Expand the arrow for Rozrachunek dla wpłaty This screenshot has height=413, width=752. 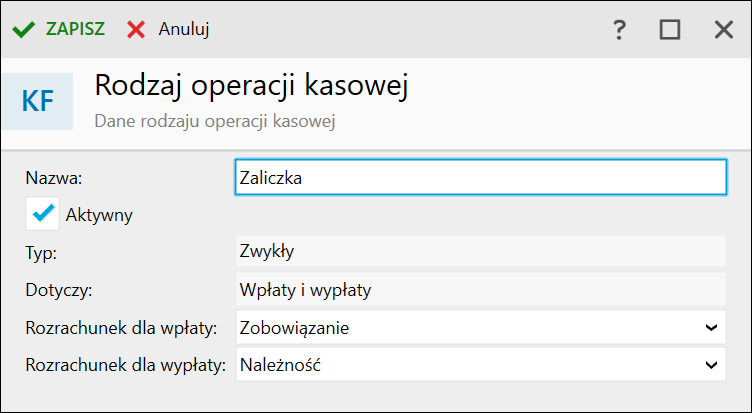pos(711,328)
